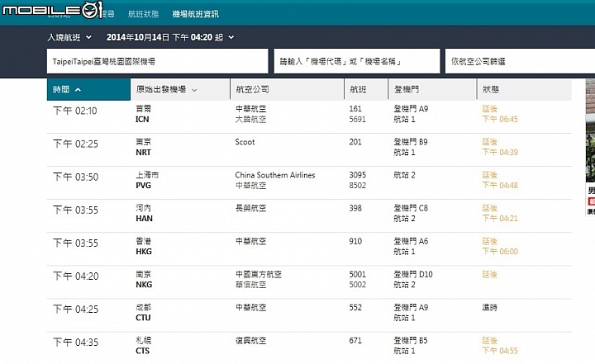Click delayed time 下午 06:00 status
This screenshot has height=364, width=595.
coord(500,252)
